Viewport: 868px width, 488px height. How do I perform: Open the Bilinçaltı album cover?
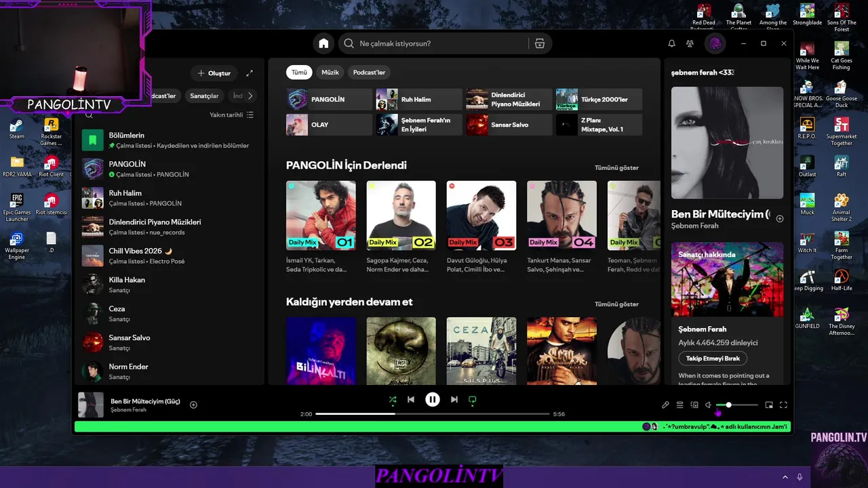[321, 351]
